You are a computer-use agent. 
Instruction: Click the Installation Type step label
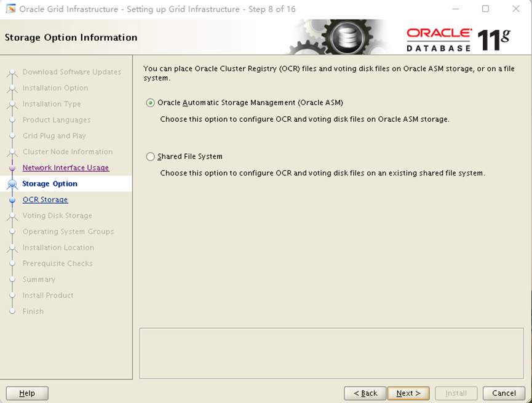point(52,104)
